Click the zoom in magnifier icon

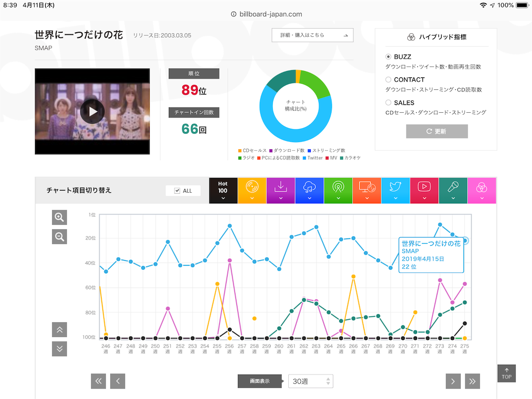tap(59, 217)
